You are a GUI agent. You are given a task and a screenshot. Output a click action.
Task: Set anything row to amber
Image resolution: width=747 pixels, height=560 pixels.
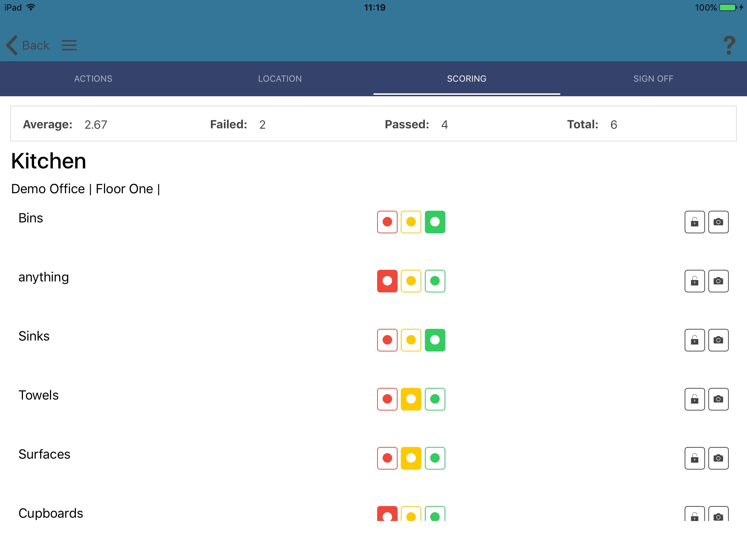[x=411, y=281]
